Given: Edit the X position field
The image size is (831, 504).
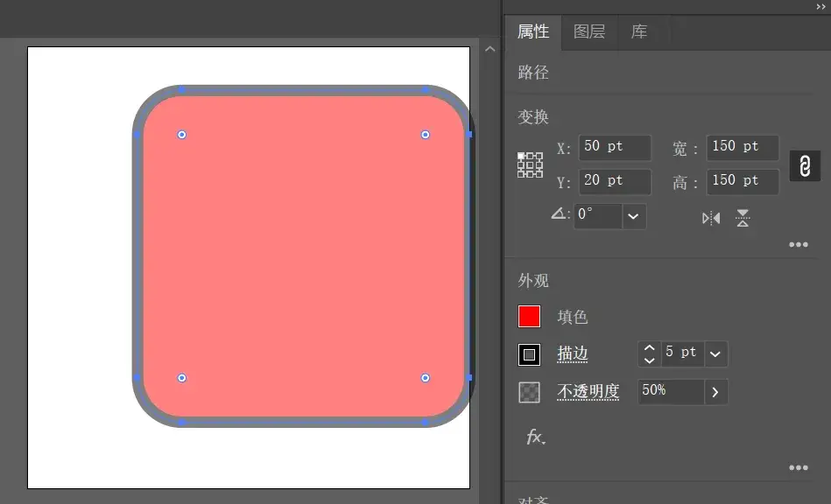Looking at the screenshot, I should (615, 148).
